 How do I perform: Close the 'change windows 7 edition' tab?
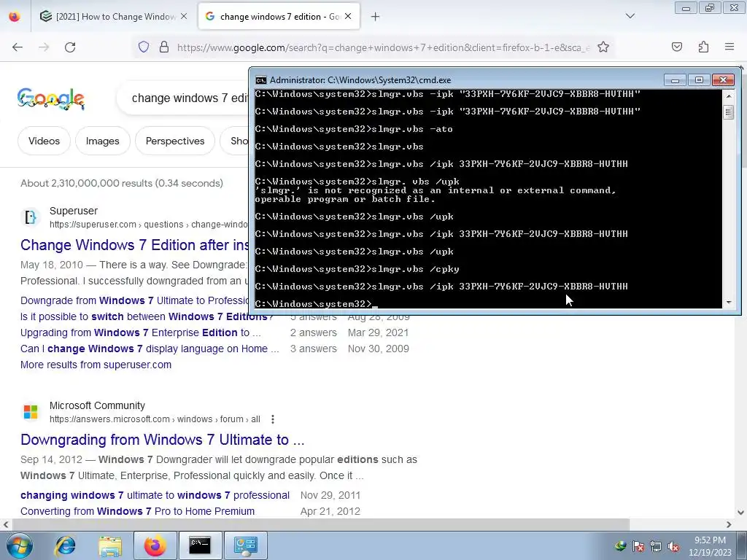pos(348,16)
